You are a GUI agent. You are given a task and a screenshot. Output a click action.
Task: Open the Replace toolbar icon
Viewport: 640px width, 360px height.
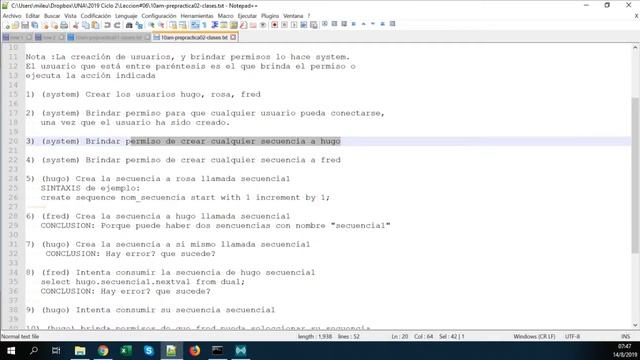139,25
